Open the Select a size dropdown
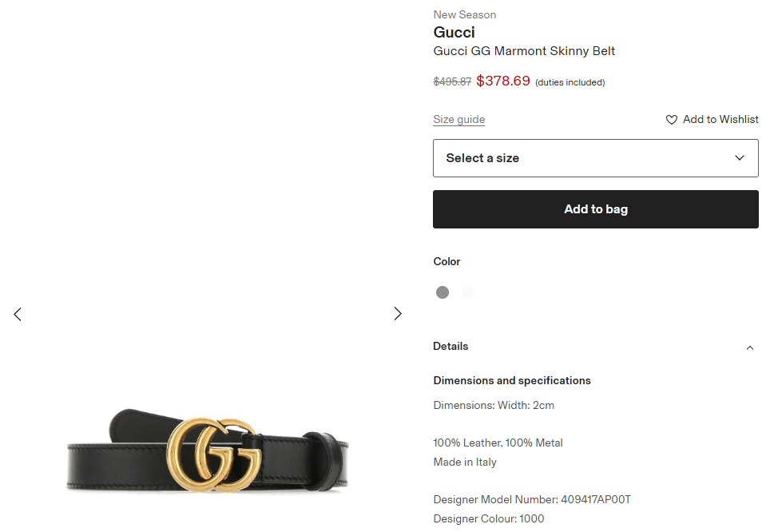 click(595, 158)
